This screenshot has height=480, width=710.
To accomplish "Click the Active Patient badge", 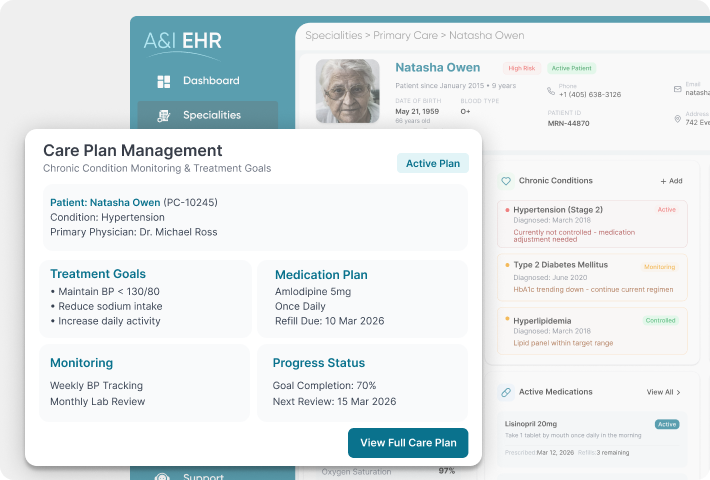I will point(571,68).
